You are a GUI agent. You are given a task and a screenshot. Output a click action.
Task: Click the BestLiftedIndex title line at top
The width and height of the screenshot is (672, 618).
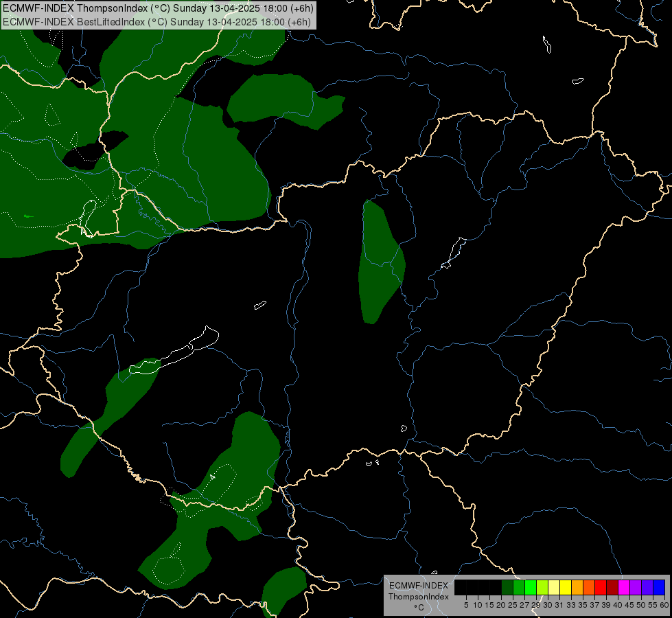point(157,22)
